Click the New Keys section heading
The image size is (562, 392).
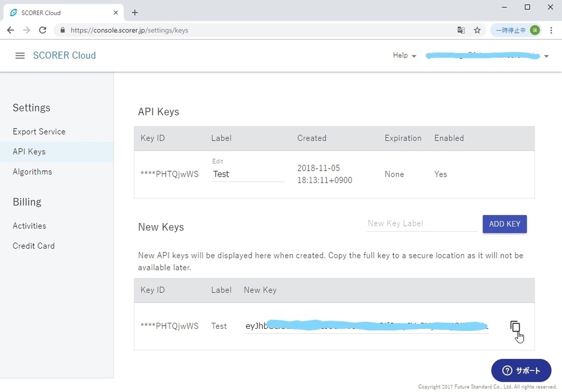161,227
